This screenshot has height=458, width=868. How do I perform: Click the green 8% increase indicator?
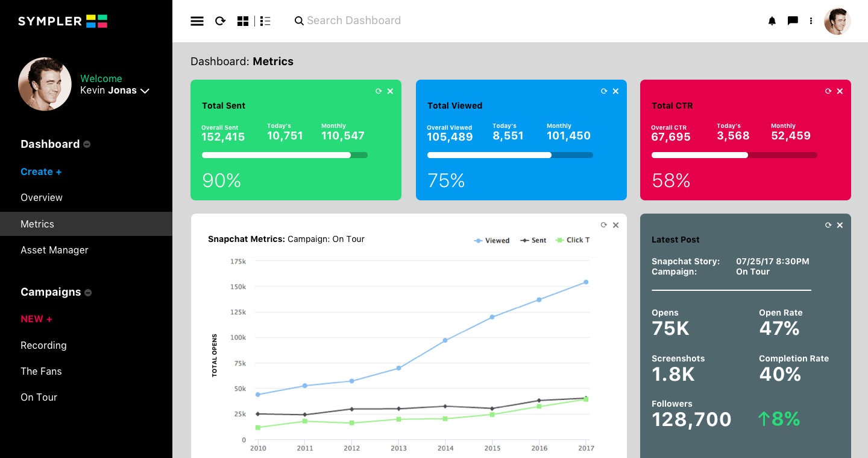[779, 419]
